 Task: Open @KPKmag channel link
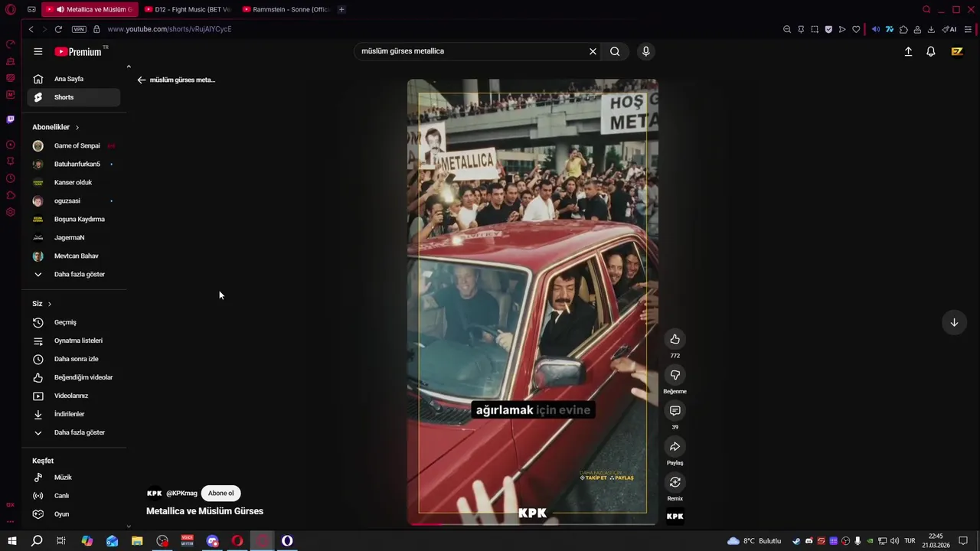(x=181, y=494)
